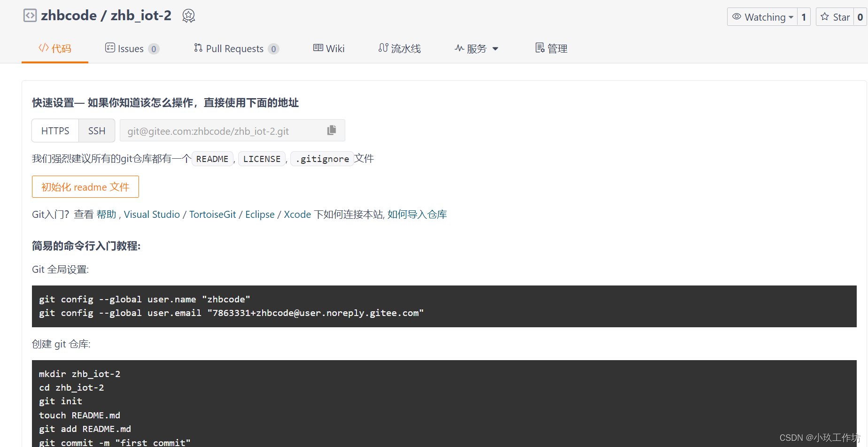The height and width of the screenshot is (447, 868).
Task: Click the Watching count showing 1
Action: (804, 16)
